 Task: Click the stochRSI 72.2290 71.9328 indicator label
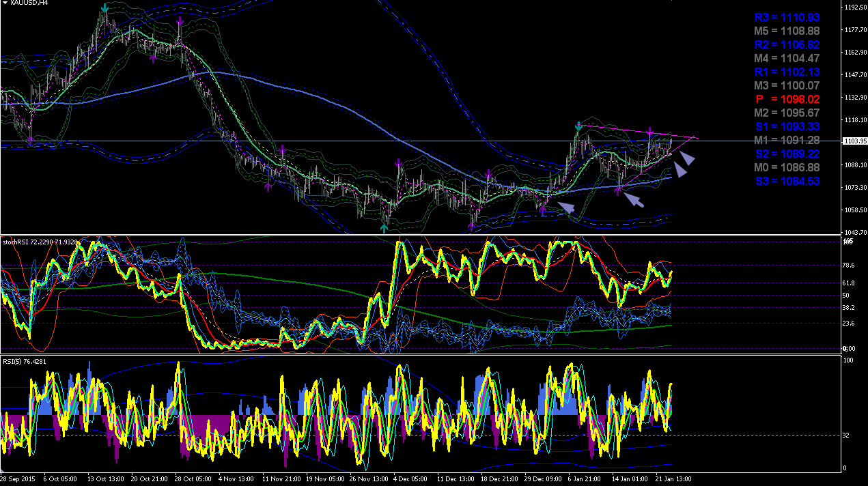41,242
